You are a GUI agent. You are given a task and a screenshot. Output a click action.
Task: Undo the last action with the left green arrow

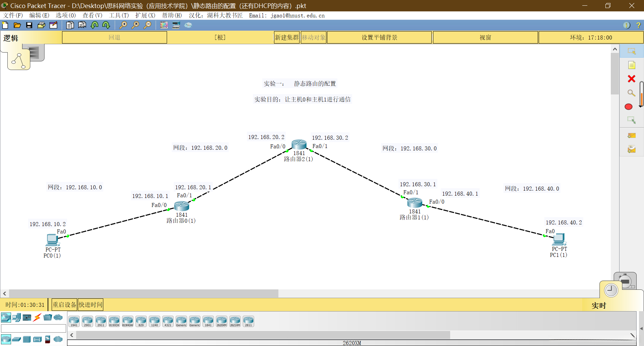(94, 25)
